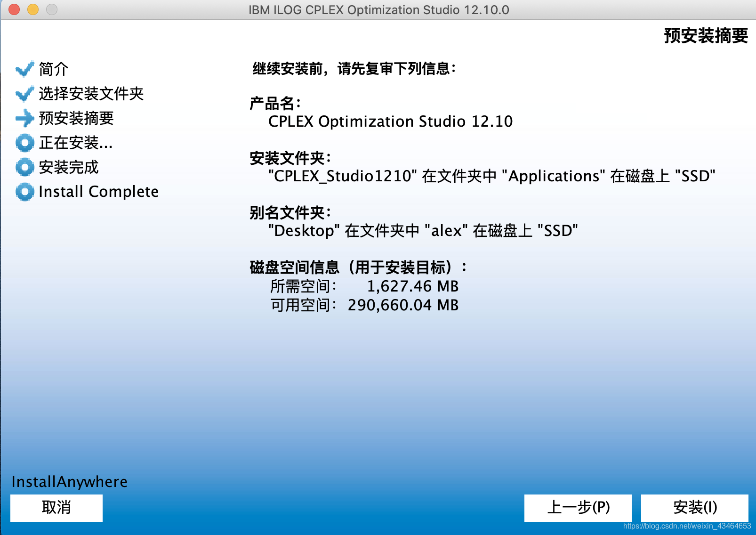Click the arrow icon beside 预安装摘要 step

(x=24, y=118)
